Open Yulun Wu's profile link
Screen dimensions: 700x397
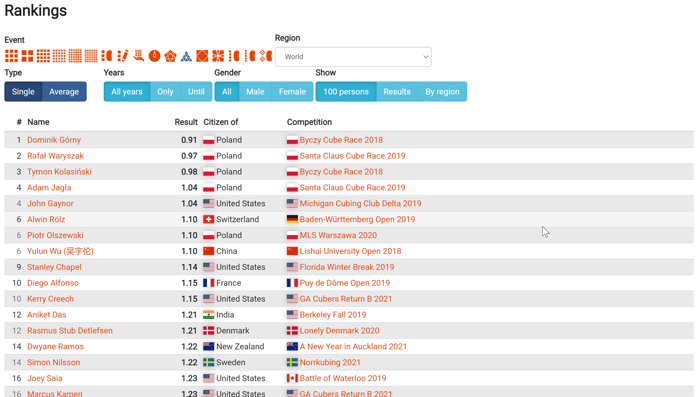[60, 251]
